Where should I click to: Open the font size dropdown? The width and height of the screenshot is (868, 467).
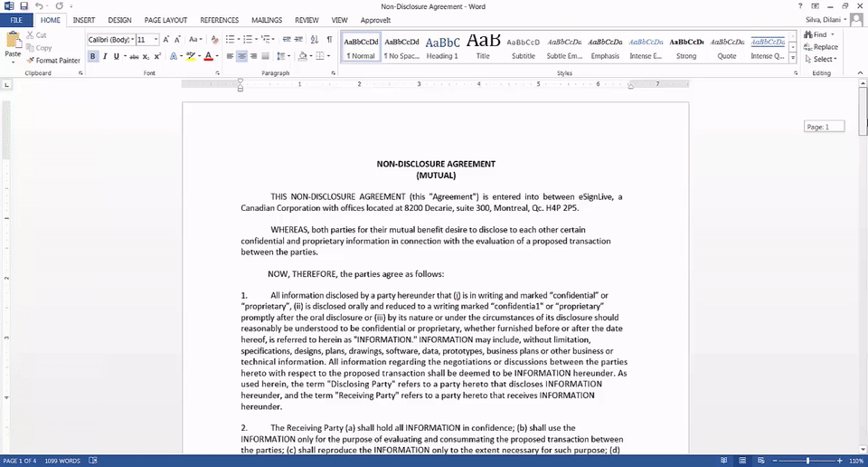tap(156, 39)
